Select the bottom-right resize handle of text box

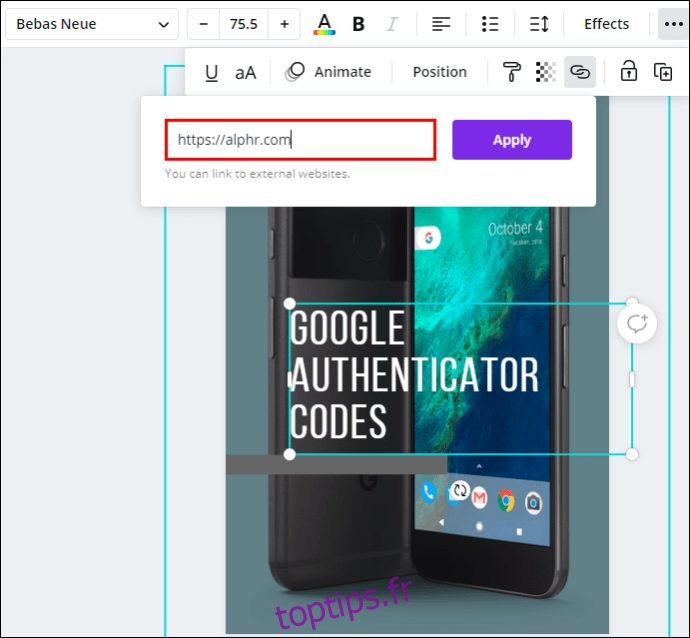(x=632, y=455)
